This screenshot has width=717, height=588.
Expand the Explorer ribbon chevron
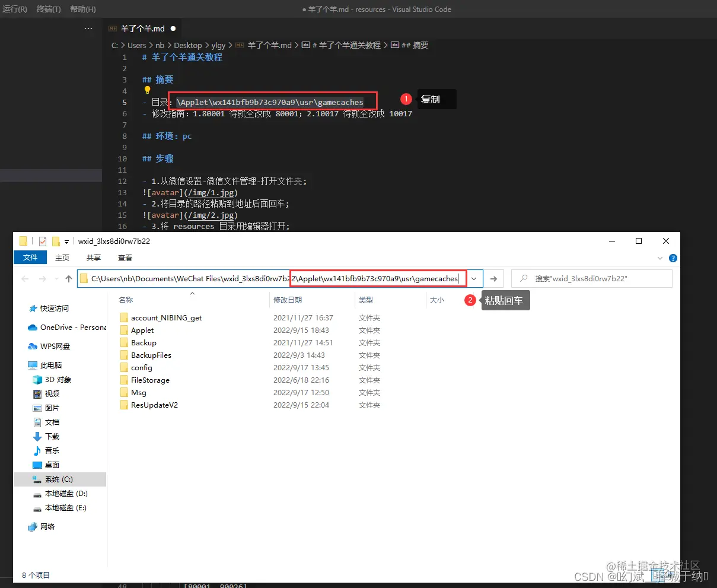click(x=661, y=258)
